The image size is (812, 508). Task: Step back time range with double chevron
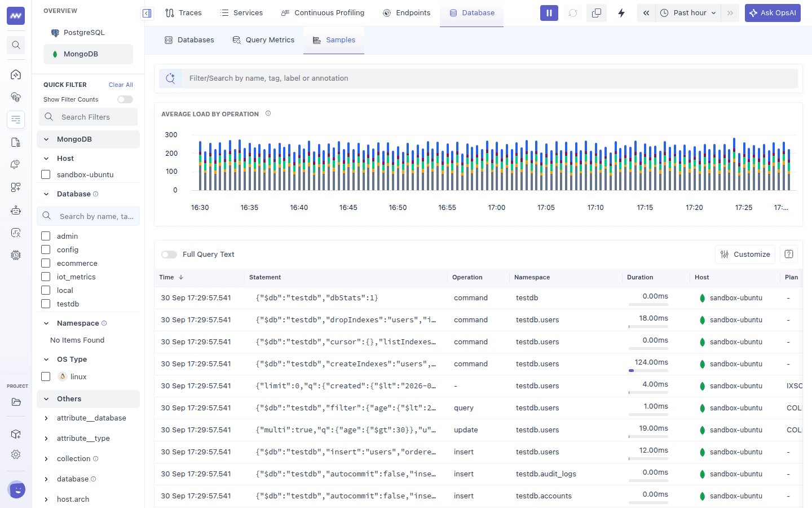646,13
